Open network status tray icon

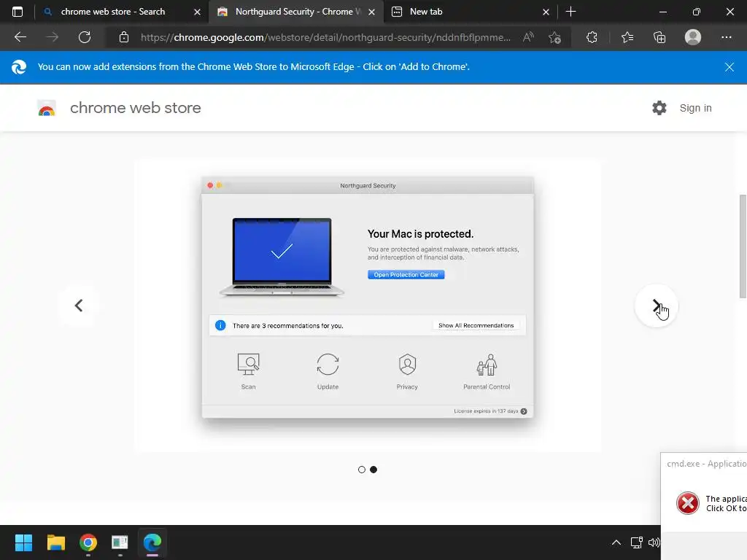pyautogui.click(x=636, y=542)
